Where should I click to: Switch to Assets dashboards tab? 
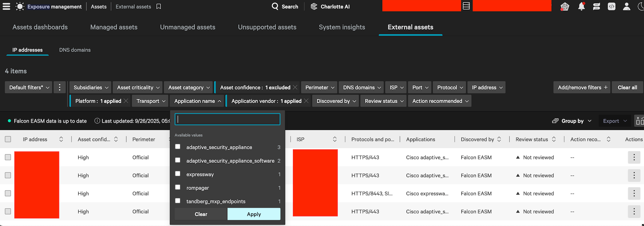pyautogui.click(x=40, y=27)
